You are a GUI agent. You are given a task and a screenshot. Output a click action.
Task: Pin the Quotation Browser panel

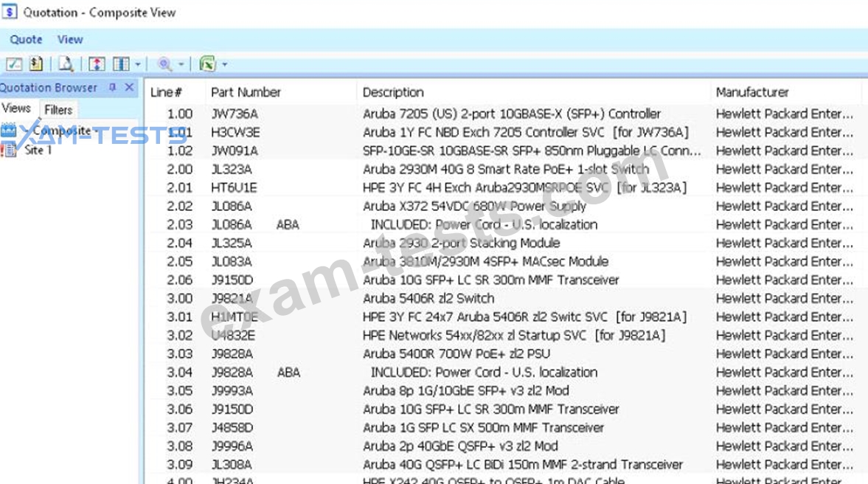(x=113, y=87)
